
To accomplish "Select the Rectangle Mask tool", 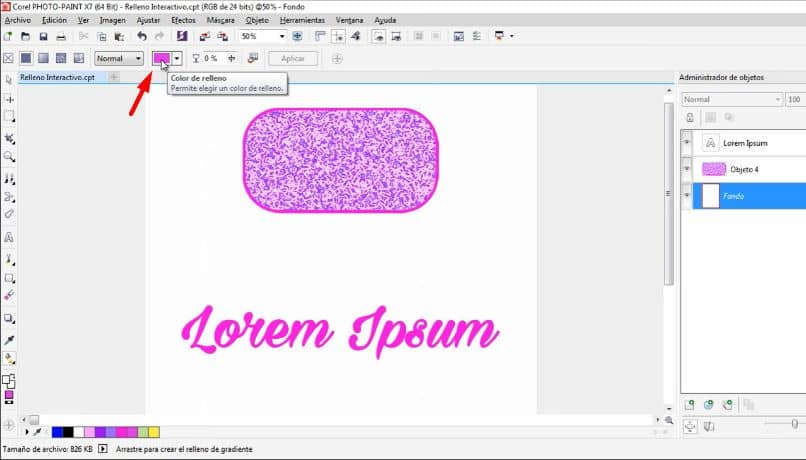I will [9, 117].
